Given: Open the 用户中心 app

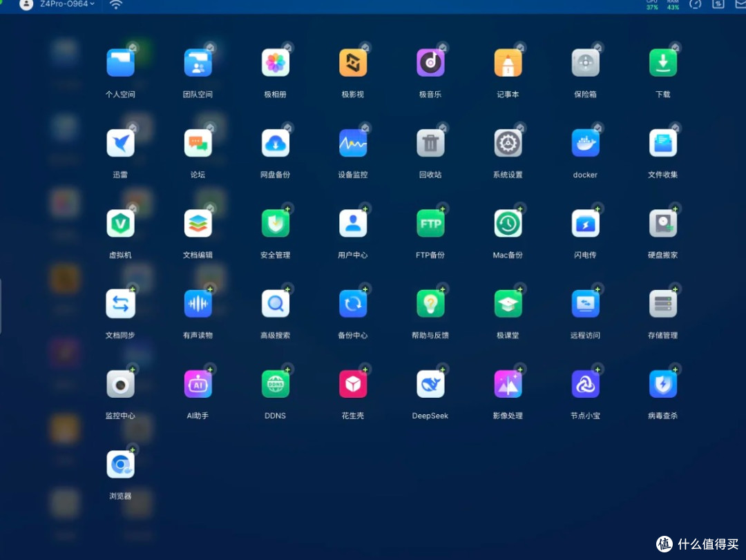Looking at the screenshot, I should pyautogui.click(x=353, y=224).
